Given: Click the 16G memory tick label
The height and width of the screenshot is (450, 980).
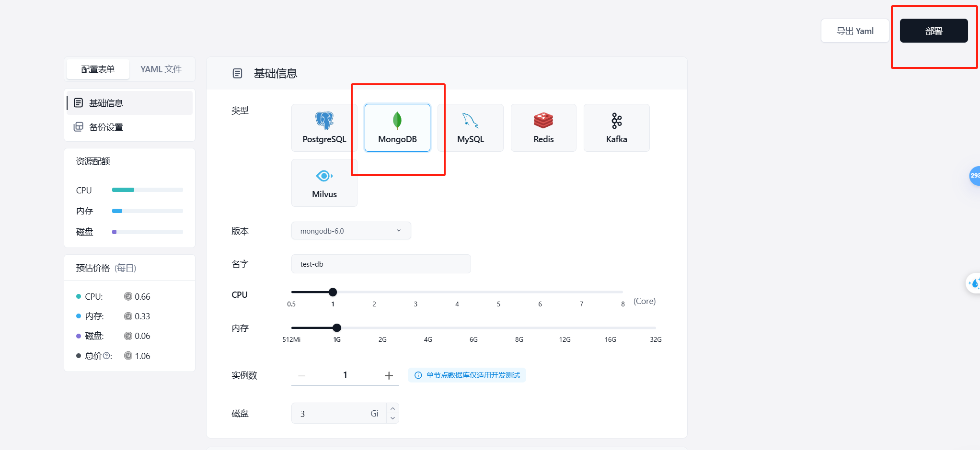Looking at the screenshot, I should (611, 339).
